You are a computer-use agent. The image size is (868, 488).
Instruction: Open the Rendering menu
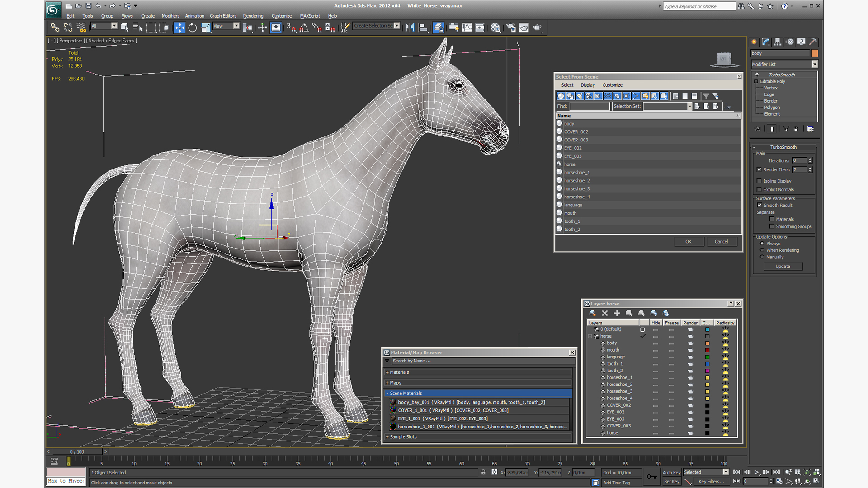(253, 16)
